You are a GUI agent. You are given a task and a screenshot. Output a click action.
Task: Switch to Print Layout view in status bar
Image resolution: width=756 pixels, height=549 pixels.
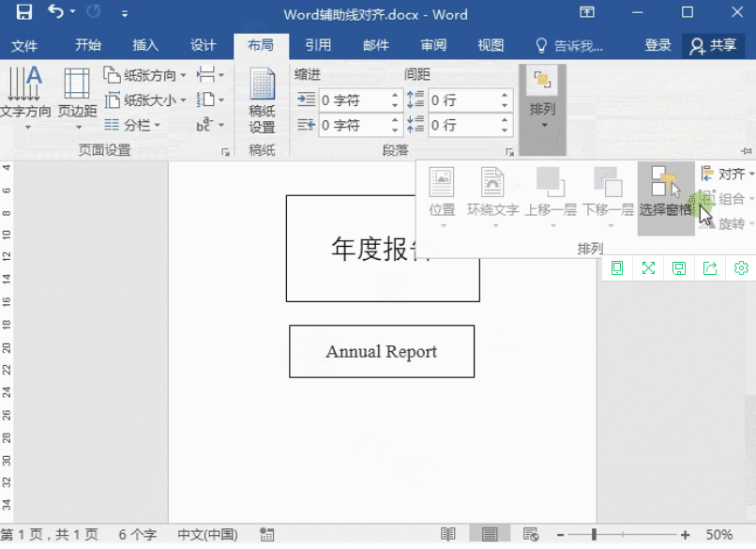[x=489, y=534]
